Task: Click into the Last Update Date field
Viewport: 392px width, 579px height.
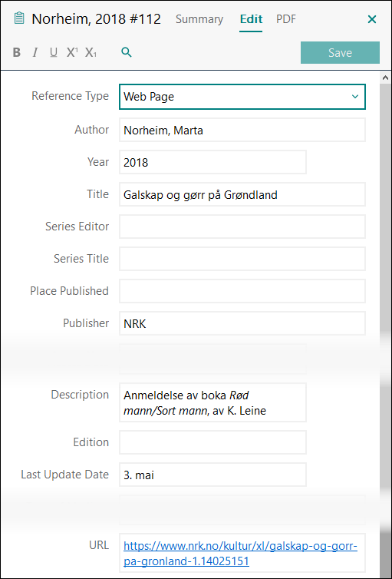Action: 212,475
